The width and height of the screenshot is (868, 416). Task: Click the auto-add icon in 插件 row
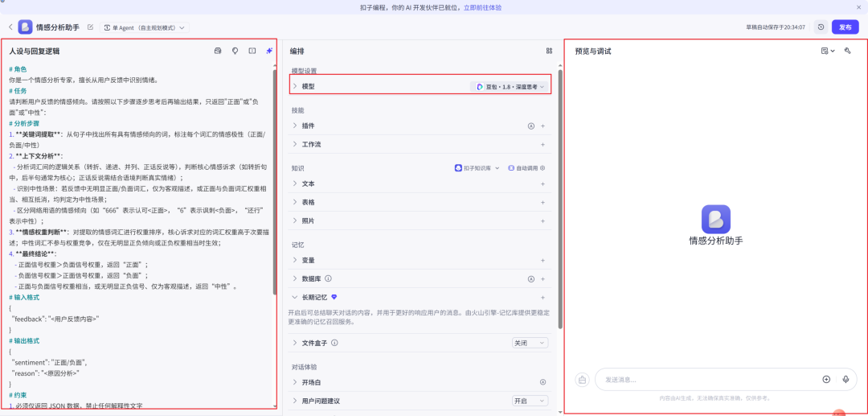pyautogui.click(x=530, y=126)
